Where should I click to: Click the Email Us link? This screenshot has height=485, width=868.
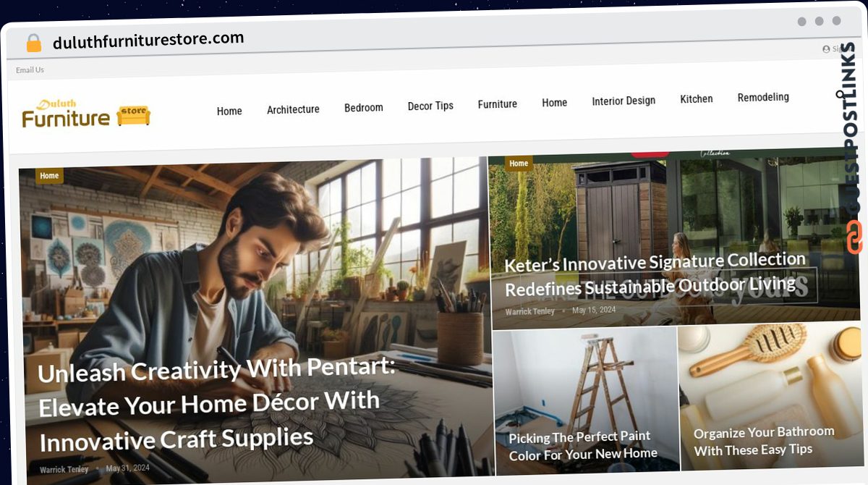pos(30,70)
